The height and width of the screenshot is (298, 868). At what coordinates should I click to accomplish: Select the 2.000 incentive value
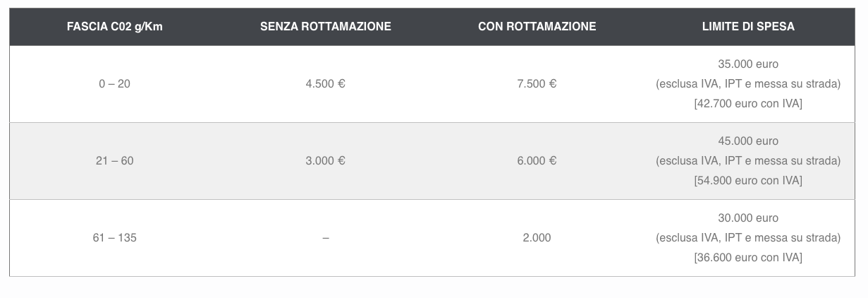[537, 238]
